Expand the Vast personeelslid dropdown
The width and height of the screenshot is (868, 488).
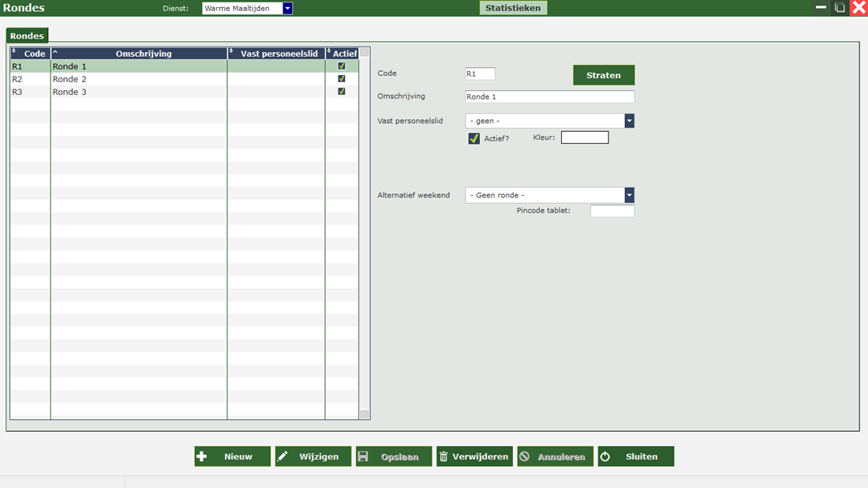click(x=629, y=121)
